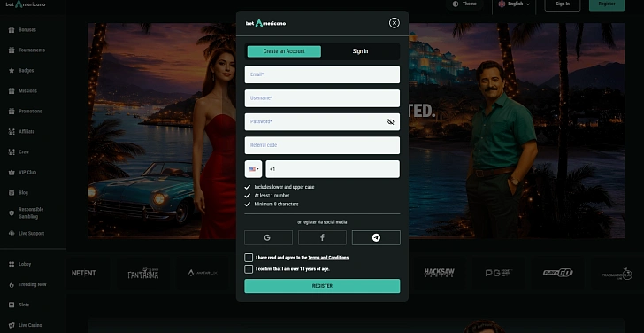Open Live Casino category in sidebar
Screen dimensions: 644x333
pyautogui.click(x=25, y=325)
